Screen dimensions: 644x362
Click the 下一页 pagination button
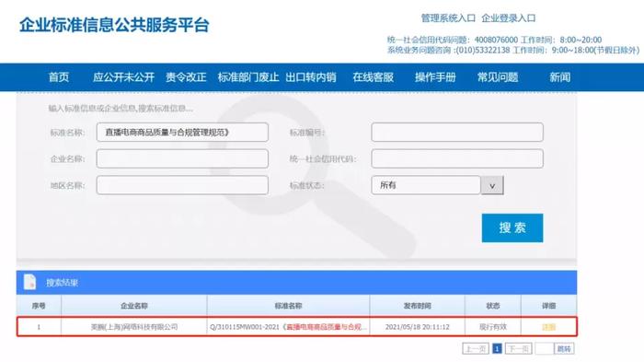click(x=518, y=349)
